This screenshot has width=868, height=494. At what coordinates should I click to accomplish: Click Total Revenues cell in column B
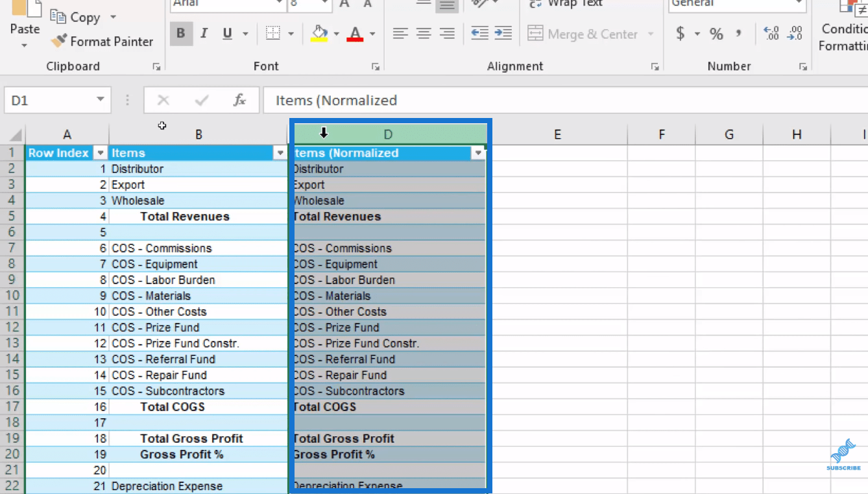199,217
